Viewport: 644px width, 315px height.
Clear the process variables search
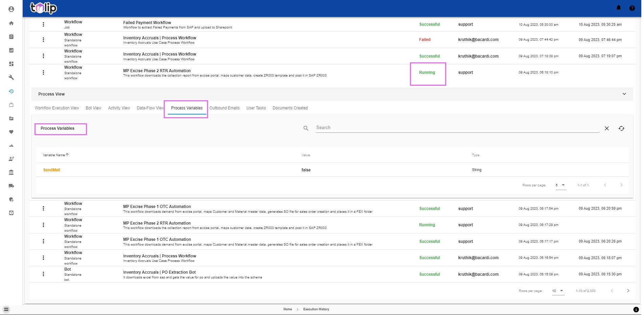607,128
